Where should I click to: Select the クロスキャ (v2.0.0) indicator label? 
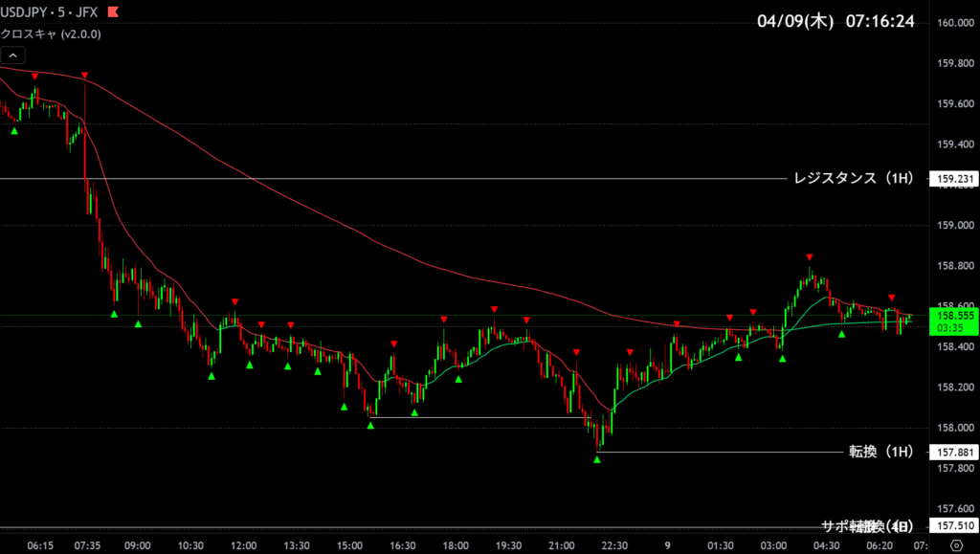[x=50, y=33]
